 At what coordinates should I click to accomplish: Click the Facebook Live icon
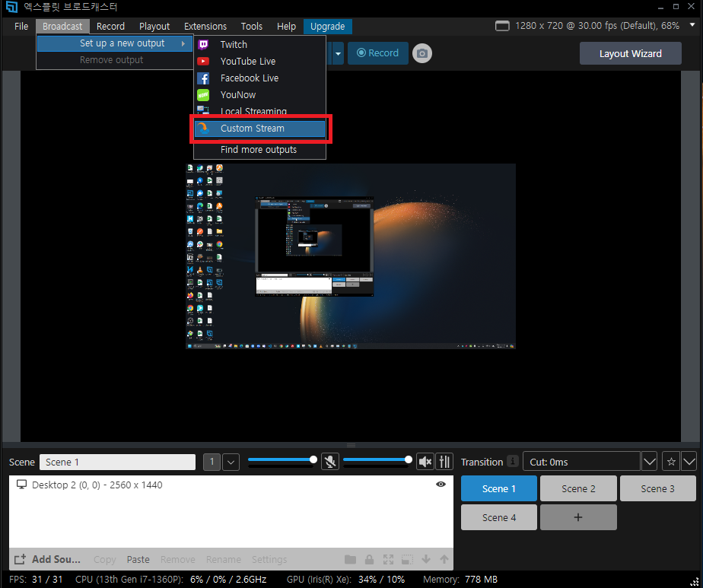(x=203, y=78)
